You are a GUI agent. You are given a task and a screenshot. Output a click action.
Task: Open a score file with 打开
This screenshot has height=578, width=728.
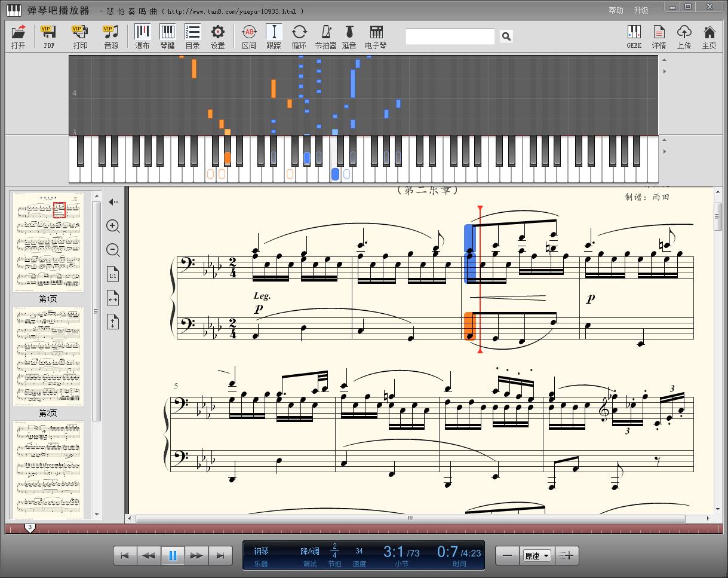(19, 36)
